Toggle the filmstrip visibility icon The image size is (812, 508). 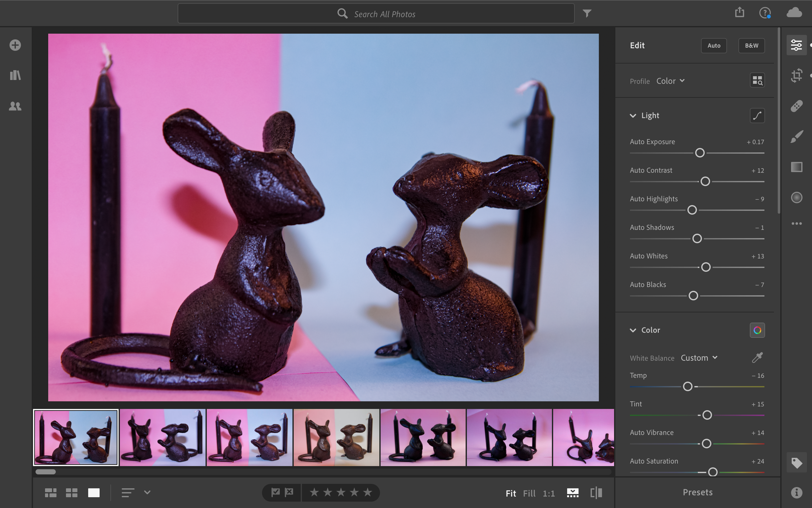(573, 493)
